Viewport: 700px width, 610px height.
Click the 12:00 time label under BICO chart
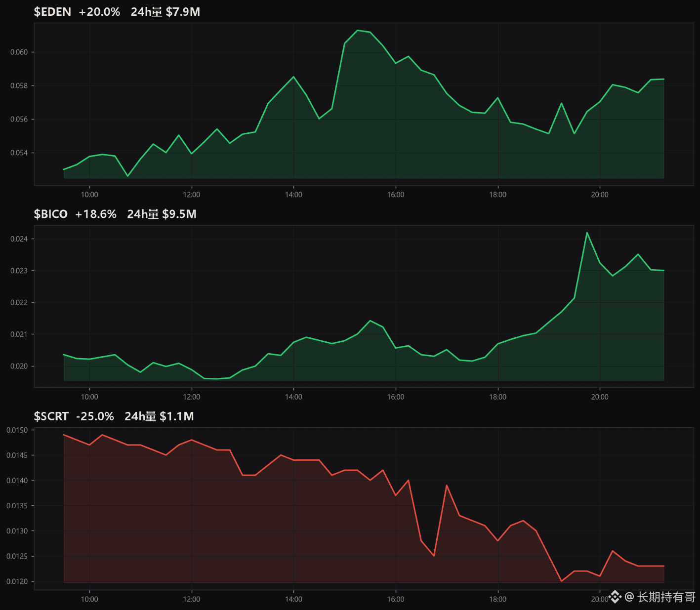[192, 397]
